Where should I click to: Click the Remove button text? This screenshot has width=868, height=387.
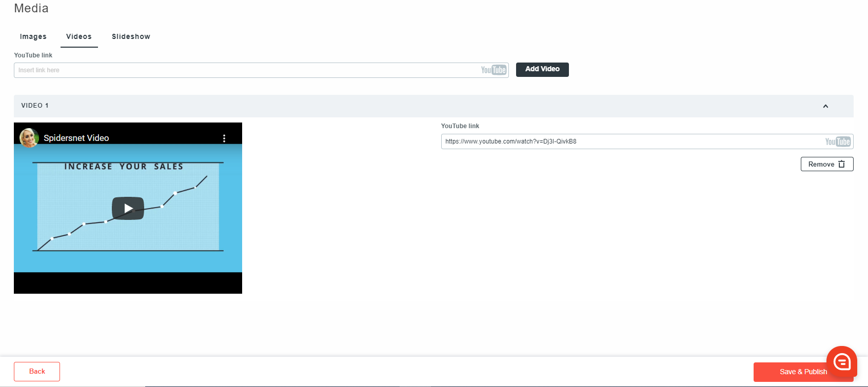coord(821,164)
